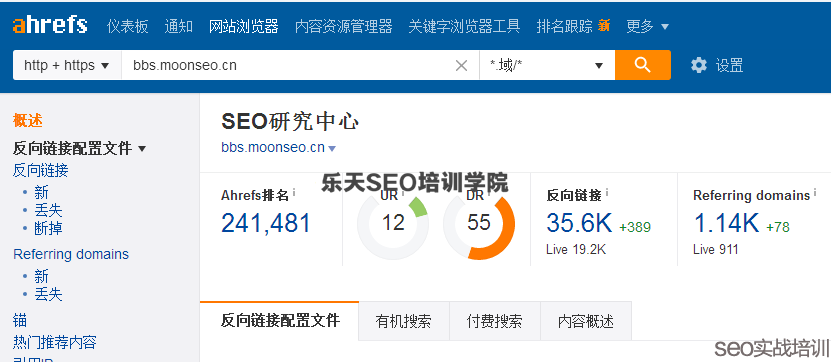Click the Ahrefs rank value 241,481

[x=266, y=223]
